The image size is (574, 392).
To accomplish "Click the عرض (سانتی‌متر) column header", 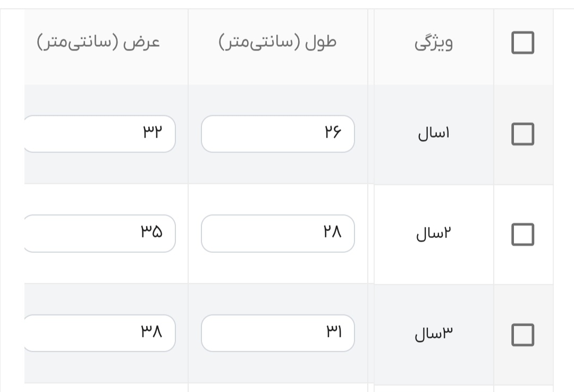I will [x=98, y=42].
